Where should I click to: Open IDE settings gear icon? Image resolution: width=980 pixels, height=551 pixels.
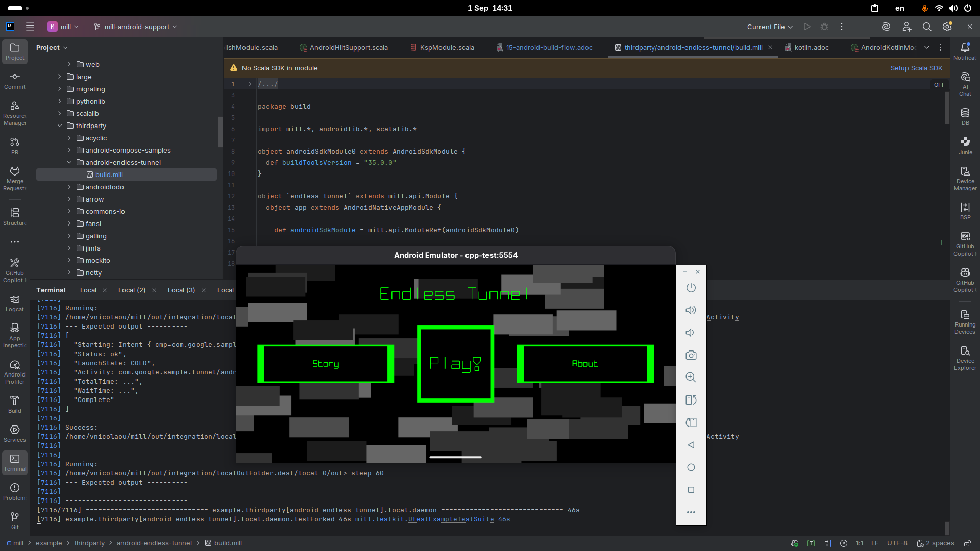tap(947, 27)
